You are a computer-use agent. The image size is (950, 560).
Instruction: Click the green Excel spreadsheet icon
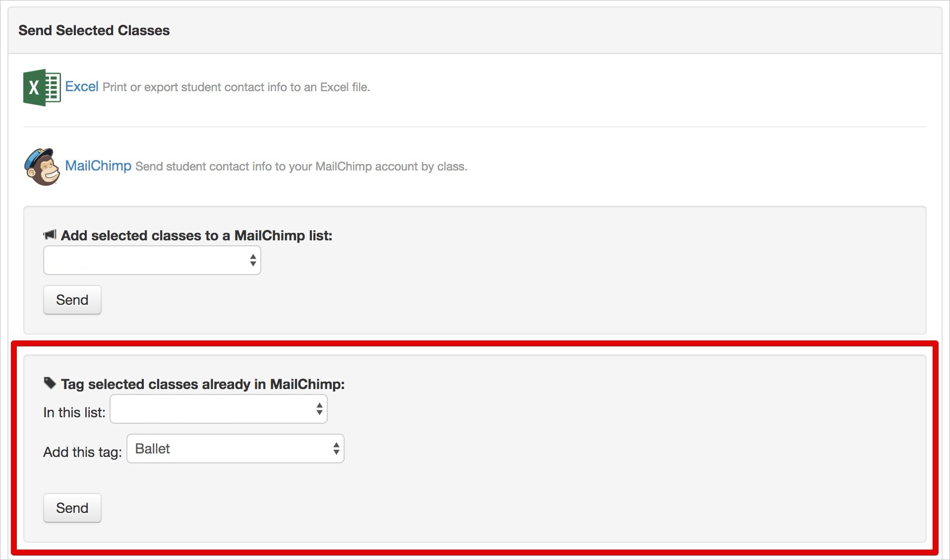(42, 88)
